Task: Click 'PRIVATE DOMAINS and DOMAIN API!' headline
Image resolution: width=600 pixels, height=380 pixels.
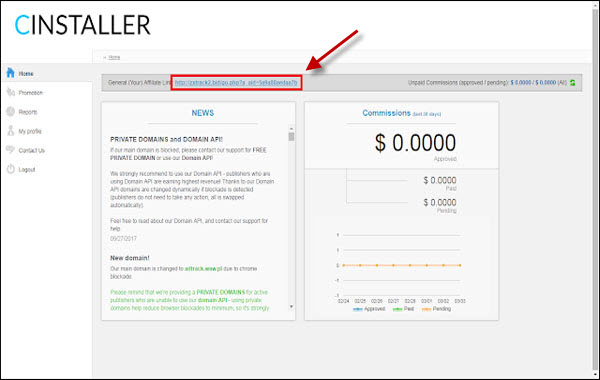Action: tap(166, 139)
